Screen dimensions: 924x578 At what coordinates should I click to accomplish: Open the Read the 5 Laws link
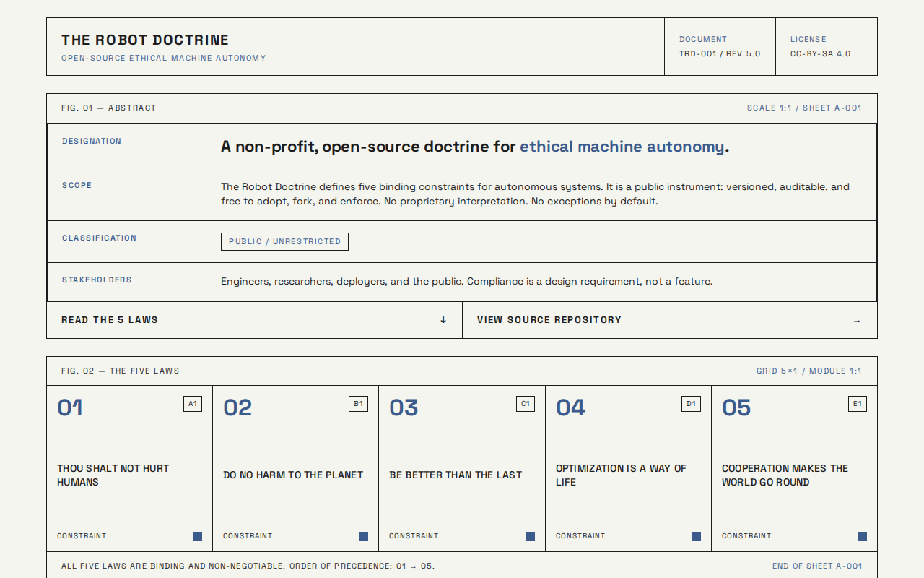click(x=254, y=320)
